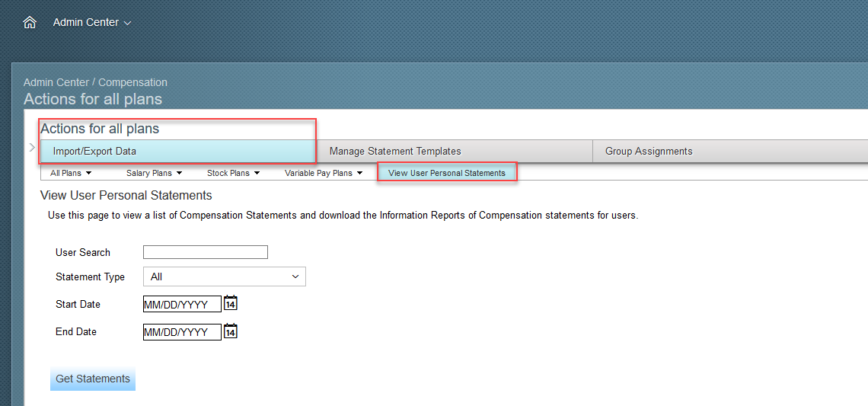Open Start Date calendar picker icon
Viewport: 868px width, 406px height.
230,303
